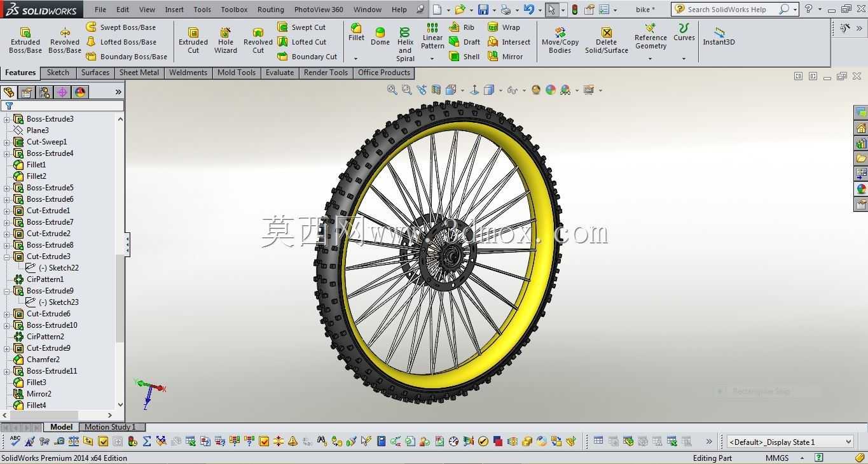Click the feature tree filter field
The width and height of the screenshot is (868, 464).
pos(62,106)
